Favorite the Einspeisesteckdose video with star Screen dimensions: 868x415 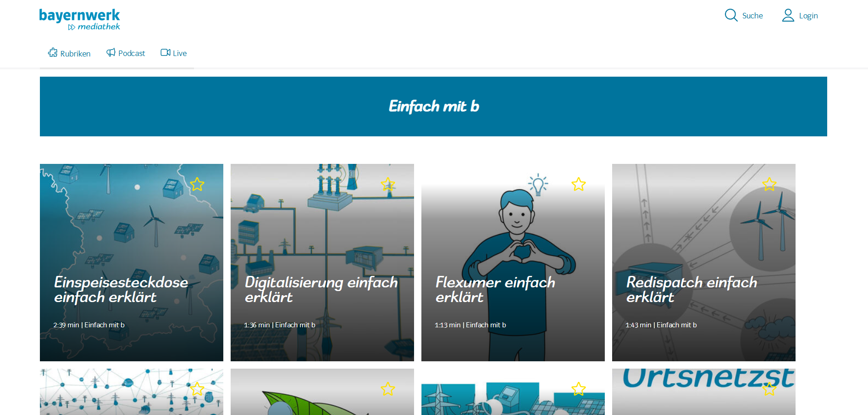[x=197, y=184]
